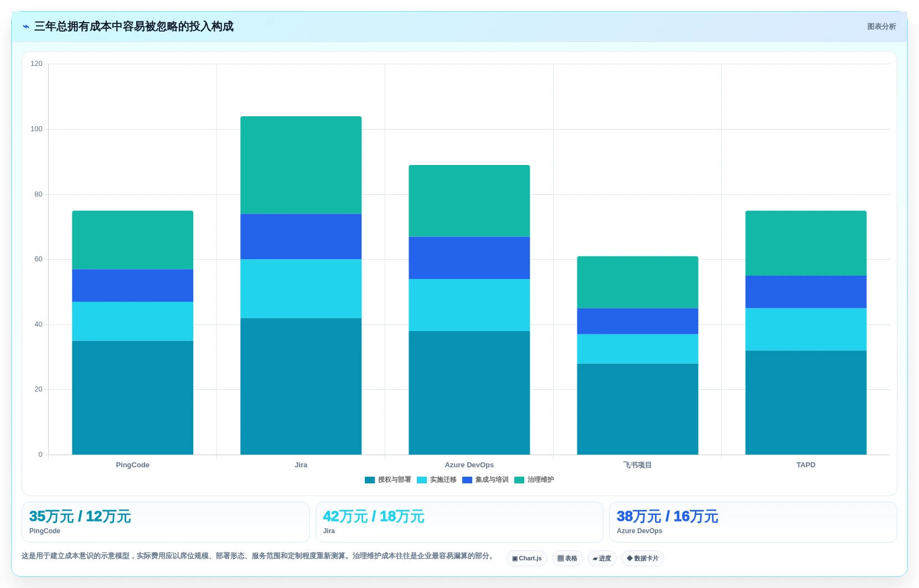Click the PingCode x-axis label under the chart
Screen dimensions: 919x588
pos(133,465)
